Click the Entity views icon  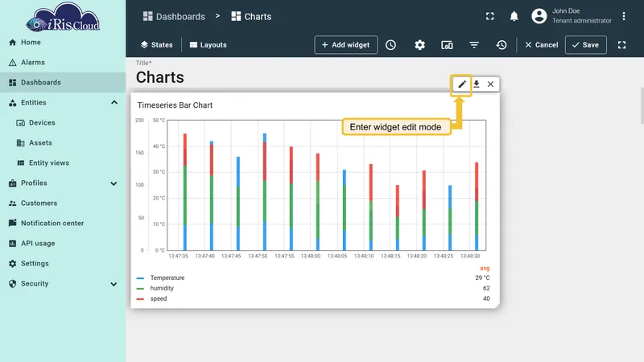(21, 163)
